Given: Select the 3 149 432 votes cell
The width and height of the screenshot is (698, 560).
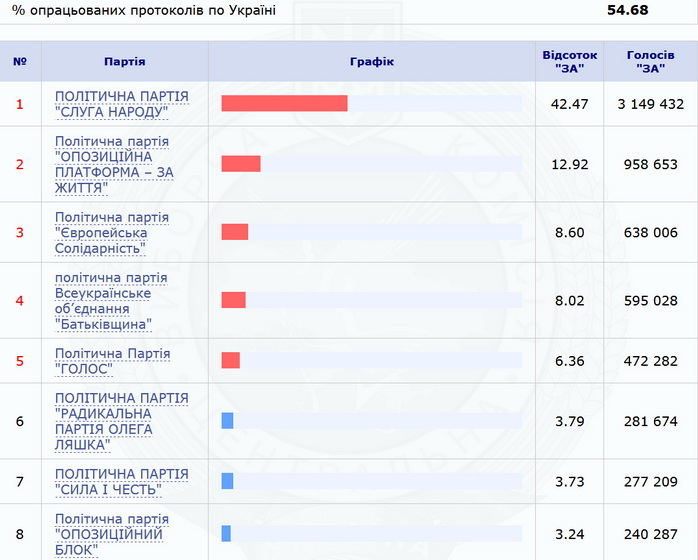Looking at the screenshot, I should [x=651, y=104].
